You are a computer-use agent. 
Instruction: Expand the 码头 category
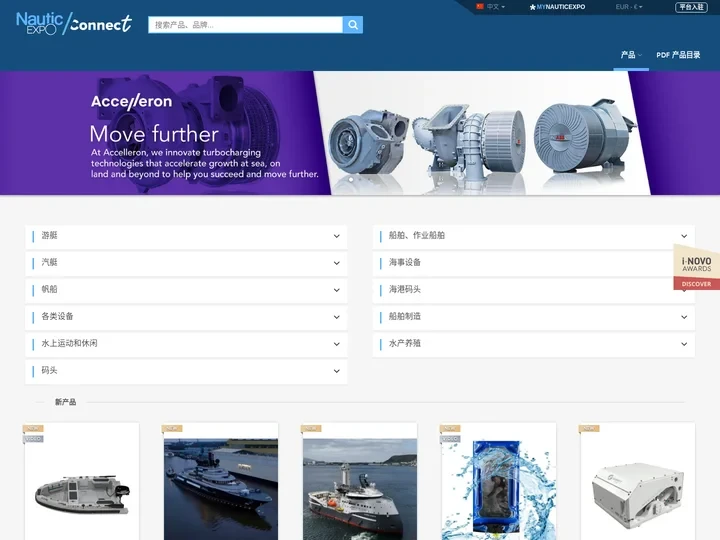point(186,371)
